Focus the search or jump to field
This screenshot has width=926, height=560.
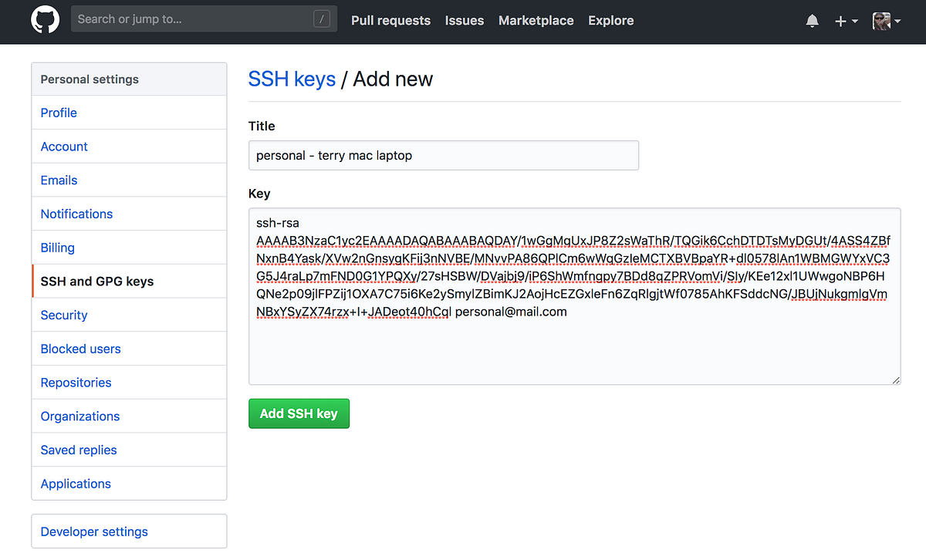(204, 19)
